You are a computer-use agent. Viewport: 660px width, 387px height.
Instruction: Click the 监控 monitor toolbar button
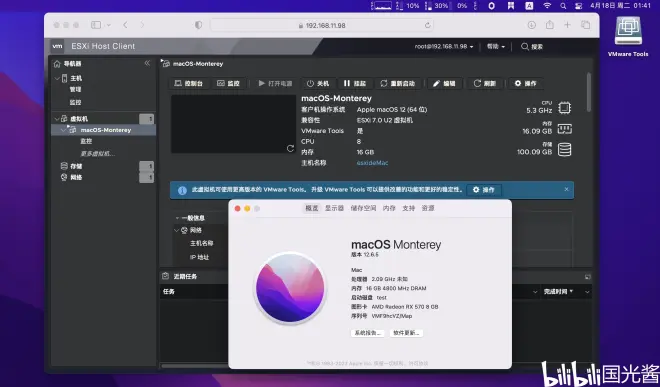click(x=228, y=83)
